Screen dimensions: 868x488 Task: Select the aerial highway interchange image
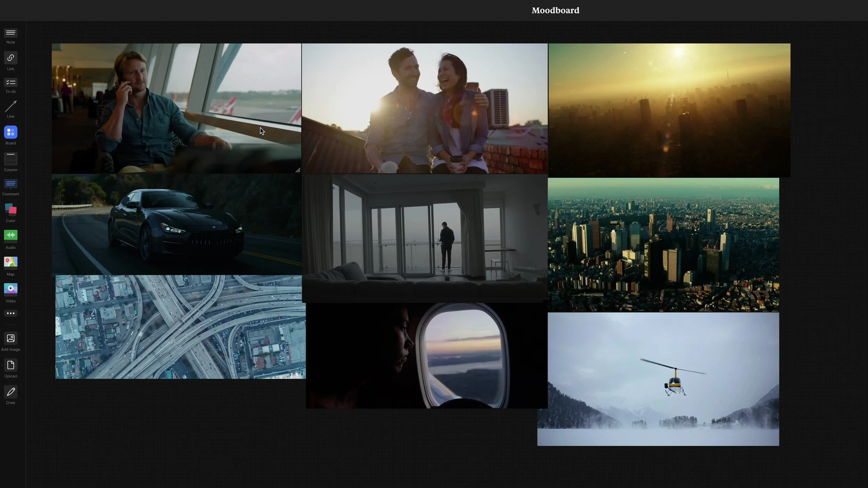pyautogui.click(x=181, y=327)
